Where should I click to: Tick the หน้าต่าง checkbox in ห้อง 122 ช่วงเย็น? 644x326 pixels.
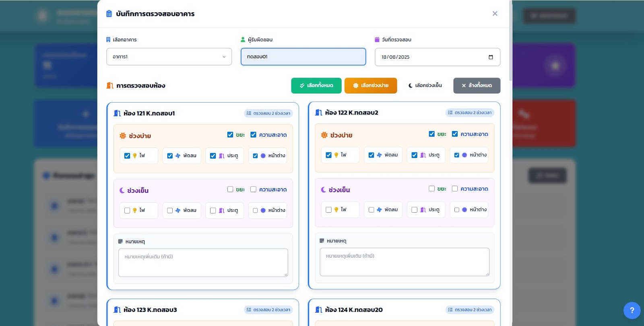457,210
